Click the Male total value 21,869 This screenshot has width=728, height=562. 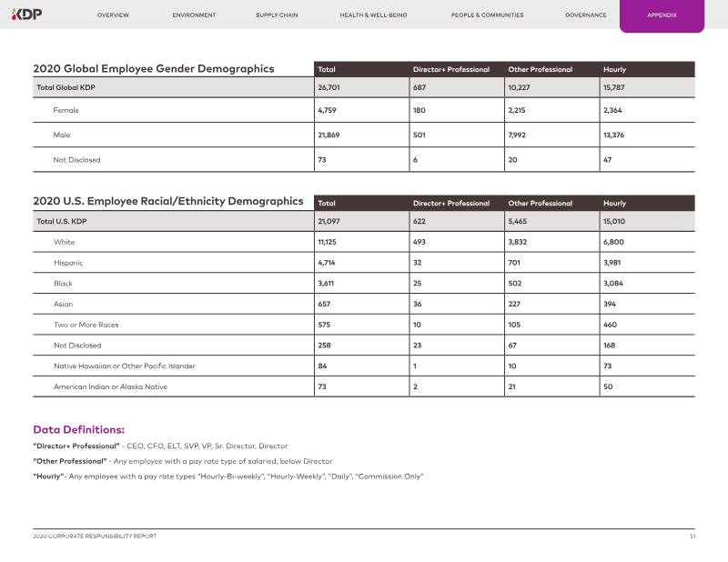click(x=328, y=135)
